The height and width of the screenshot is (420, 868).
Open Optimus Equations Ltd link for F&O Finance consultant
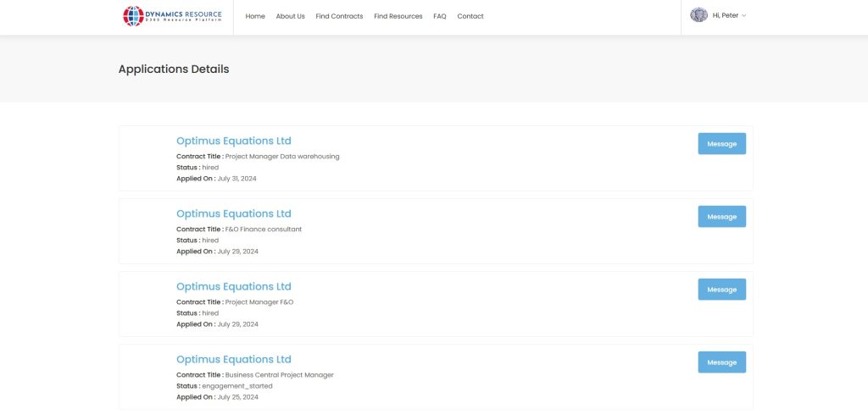coord(233,213)
